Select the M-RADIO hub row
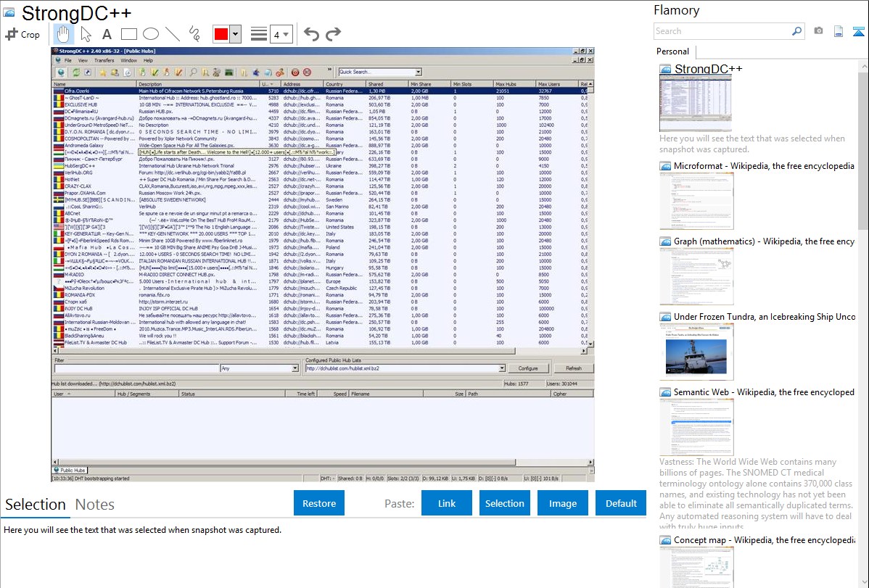Viewport: 869px width, 588px height. coord(320,274)
